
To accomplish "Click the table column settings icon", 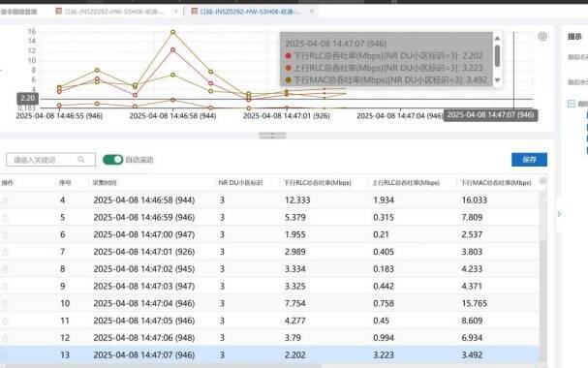I will pyautogui.click(x=542, y=181).
